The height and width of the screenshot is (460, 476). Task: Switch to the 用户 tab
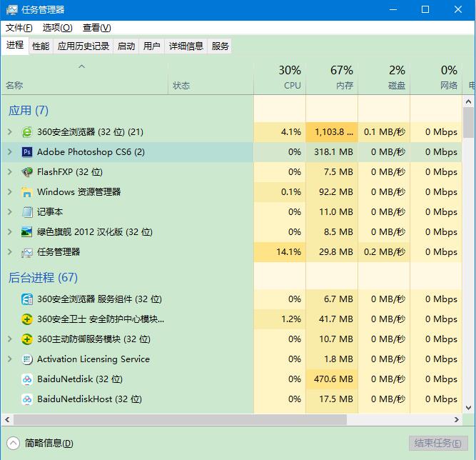[151, 46]
